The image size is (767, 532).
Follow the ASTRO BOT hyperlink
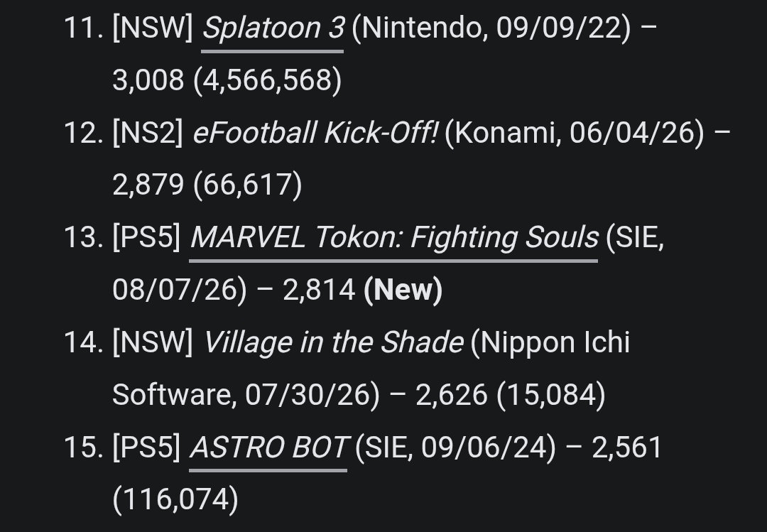coord(268,447)
